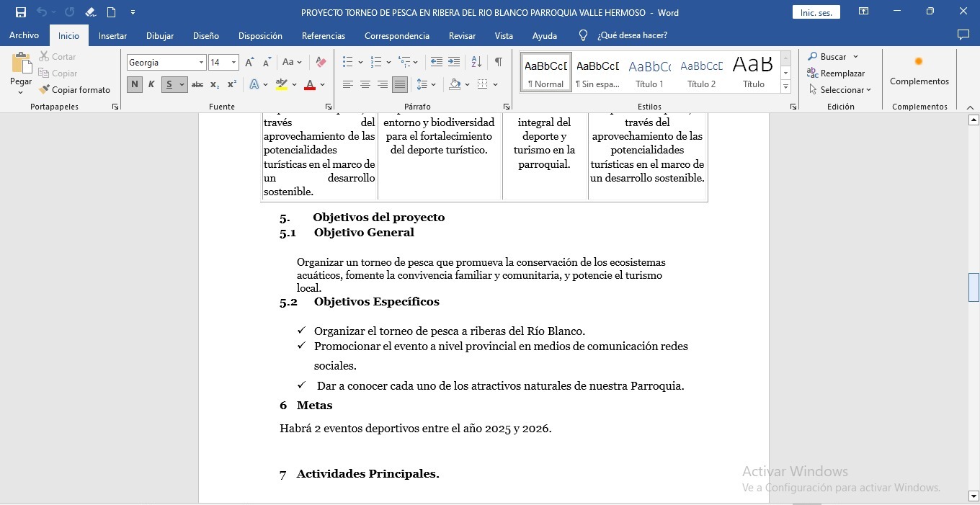
Task: Click the Reemplazar button
Action: pyautogui.click(x=836, y=73)
